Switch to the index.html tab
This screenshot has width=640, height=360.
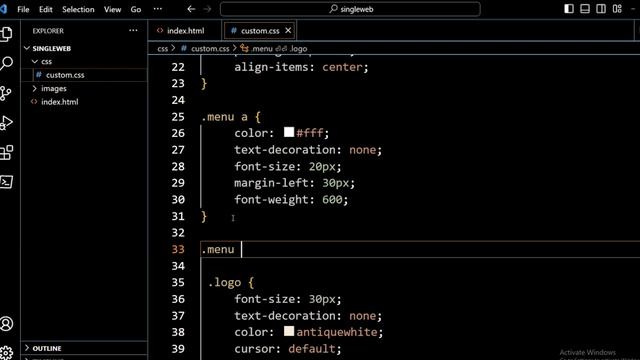[x=185, y=31]
